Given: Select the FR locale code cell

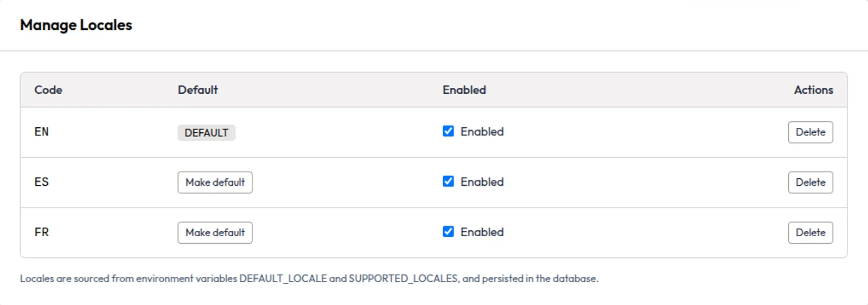Looking at the screenshot, I should coord(42,232).
